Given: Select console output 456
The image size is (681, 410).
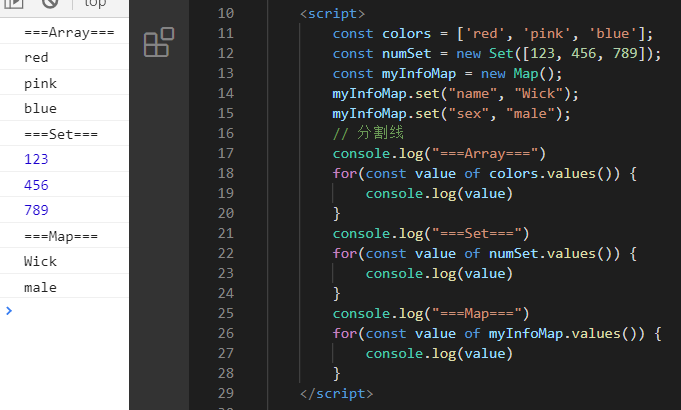Looking at the screenshot, I should point(36,185).
